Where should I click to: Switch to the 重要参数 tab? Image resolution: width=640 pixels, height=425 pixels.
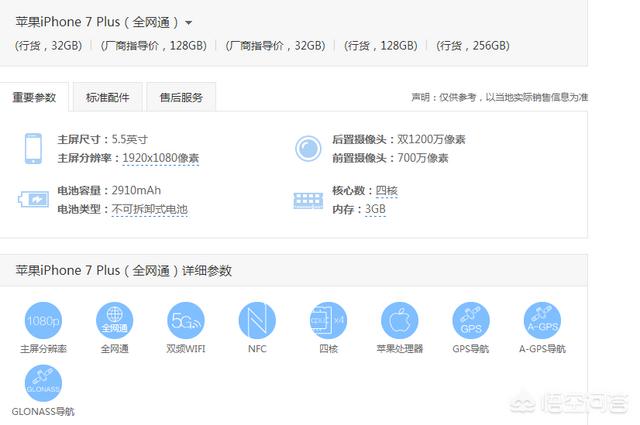(x=34, y=97)
